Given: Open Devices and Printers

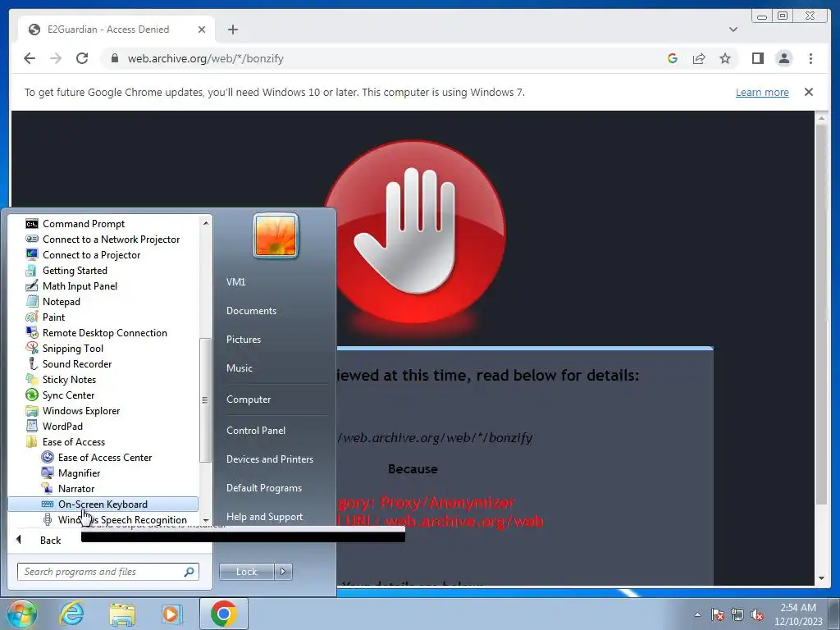Looking at the screenshot, I should click(x=269, y=459).
